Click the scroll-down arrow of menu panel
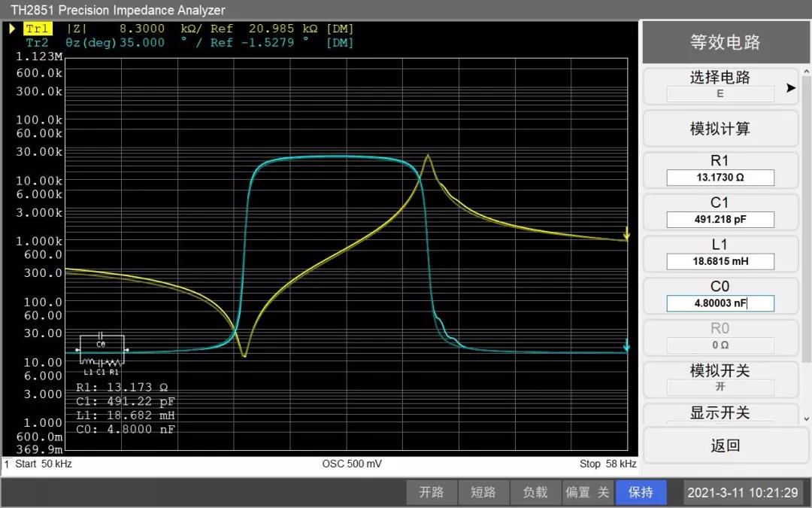Viewport: 812px width, 508px height. (x=806, y=419)
